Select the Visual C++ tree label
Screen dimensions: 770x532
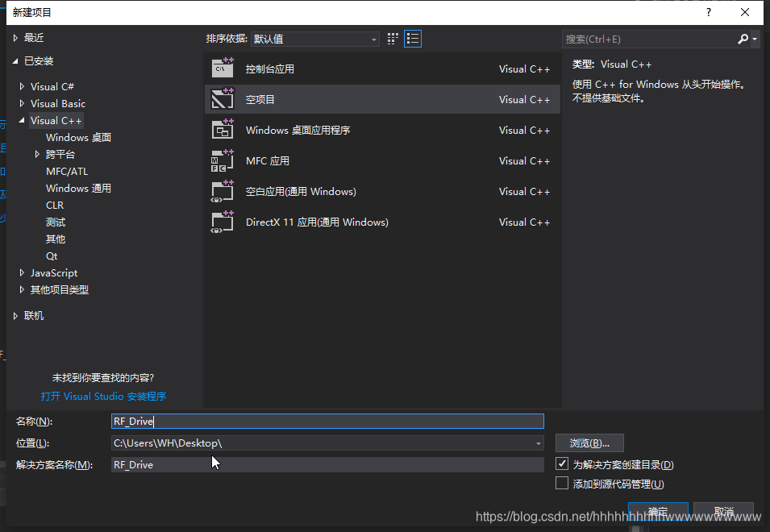[56, 120]
